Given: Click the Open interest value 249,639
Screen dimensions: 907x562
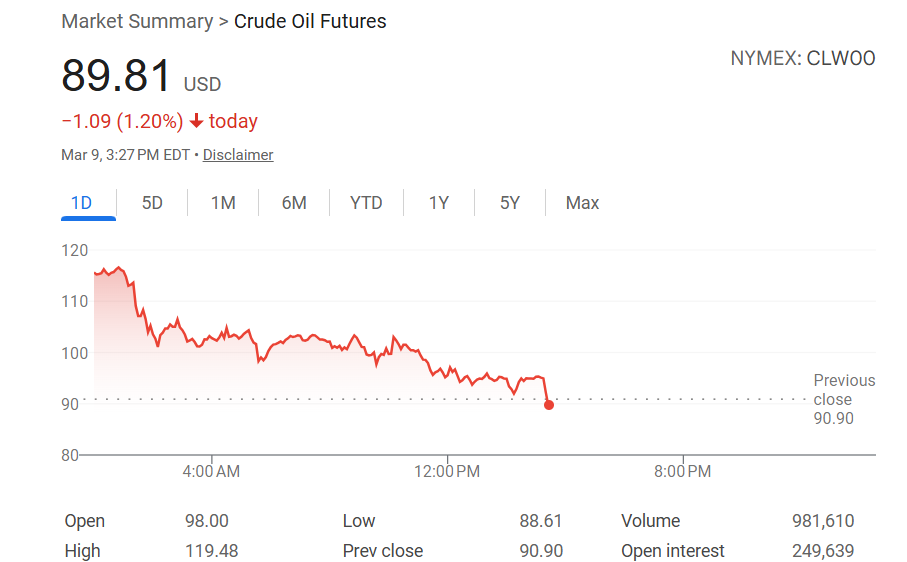Looking at the screenshot, I should (822, 551).
